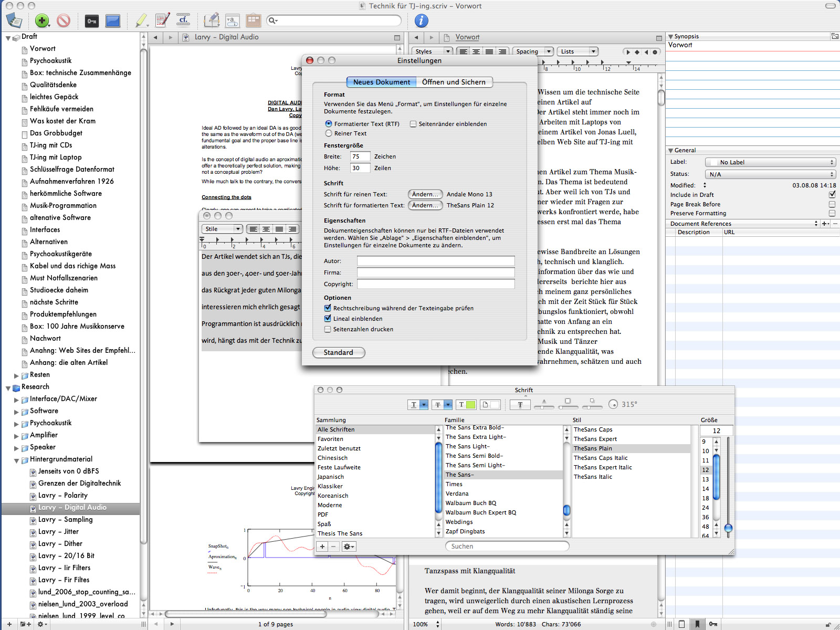Viewport: 840px width, 630px height.
Task: Click the Binder toolbar icon
Action: pos(14,20)
